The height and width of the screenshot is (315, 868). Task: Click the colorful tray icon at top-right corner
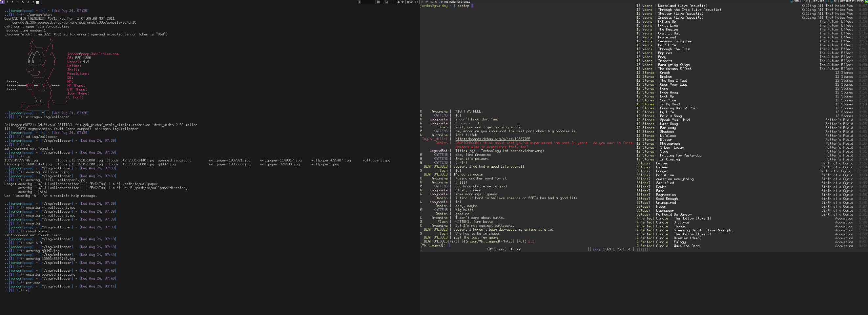coord(866,2)
